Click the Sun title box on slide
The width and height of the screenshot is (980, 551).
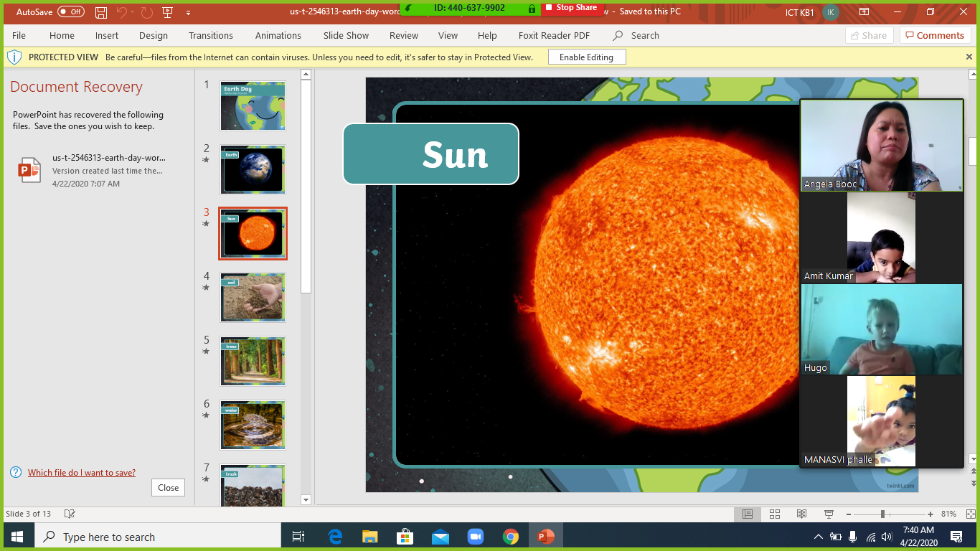tap(430, 154)
